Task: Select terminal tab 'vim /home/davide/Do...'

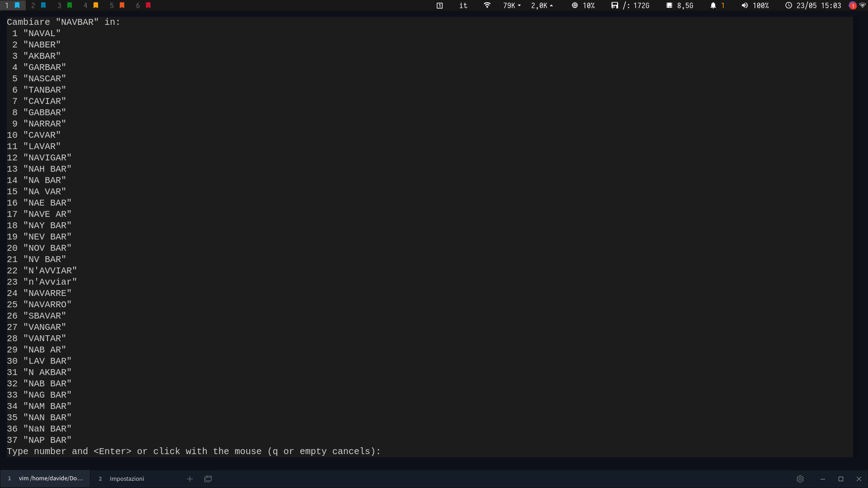Action: pos(45,479)
